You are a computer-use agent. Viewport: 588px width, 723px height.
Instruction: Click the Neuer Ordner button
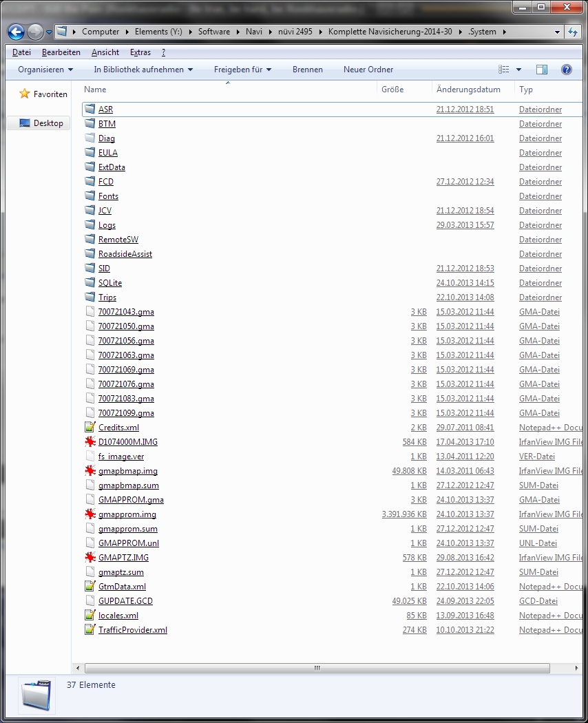pos(368,70)
